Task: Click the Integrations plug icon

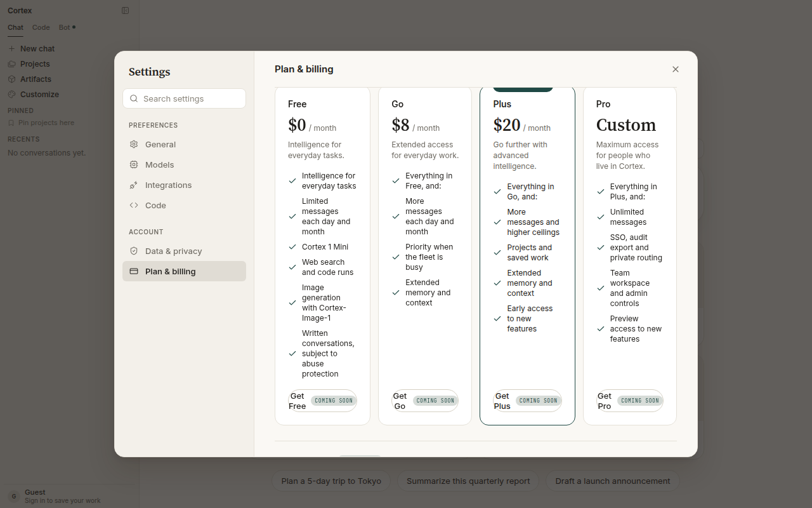Action: (134, 185)
